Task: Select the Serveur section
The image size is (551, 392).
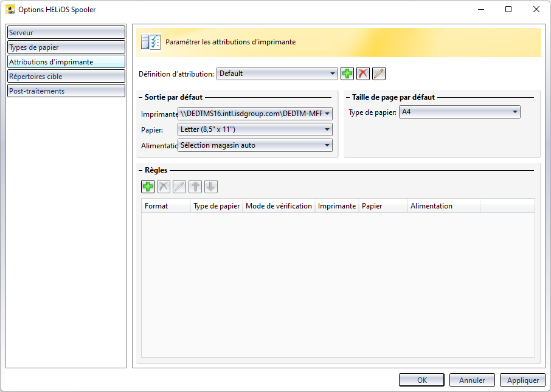Action: (66, 32)
